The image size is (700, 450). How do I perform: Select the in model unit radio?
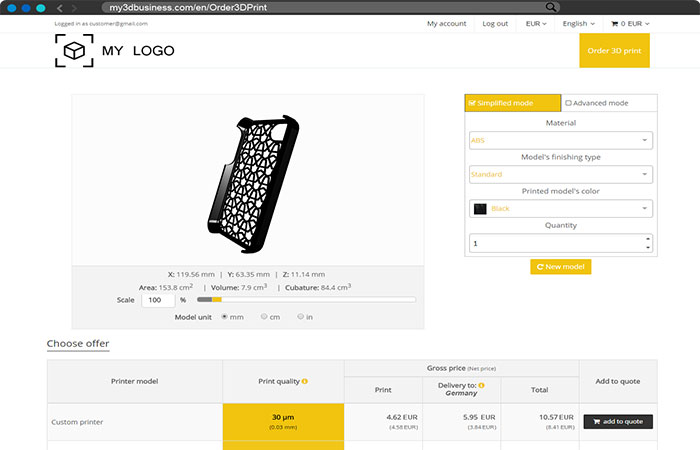[x=300, y=317]
